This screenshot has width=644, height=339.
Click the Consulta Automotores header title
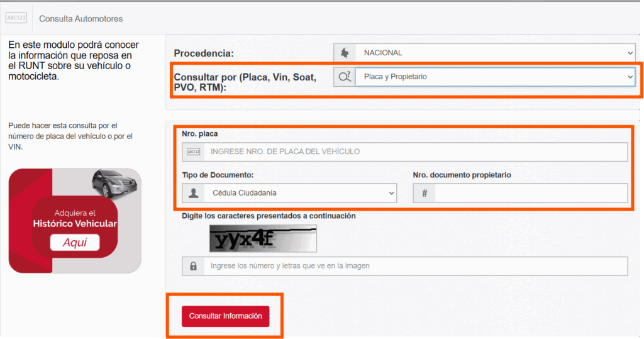[x=81, y=18]
